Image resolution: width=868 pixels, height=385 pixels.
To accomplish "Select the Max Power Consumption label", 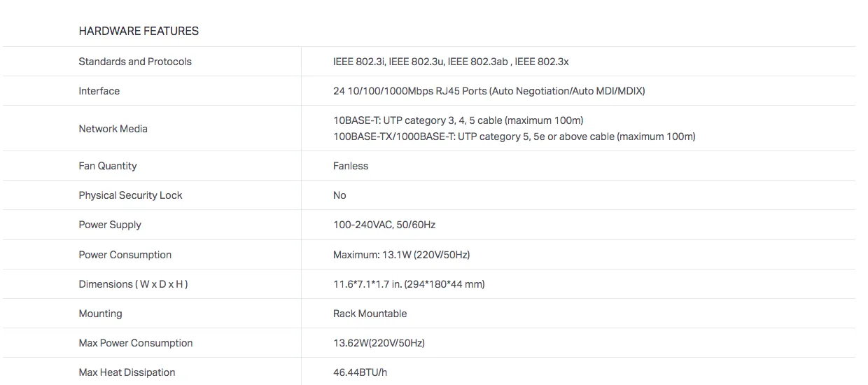I will click(x=136, y=343).
